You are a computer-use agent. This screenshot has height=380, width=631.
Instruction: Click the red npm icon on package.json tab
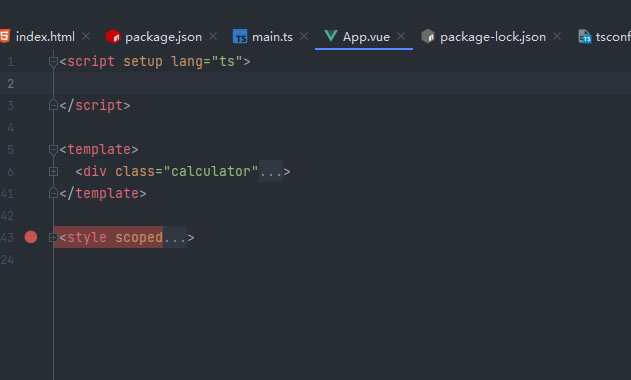point(113,37)
